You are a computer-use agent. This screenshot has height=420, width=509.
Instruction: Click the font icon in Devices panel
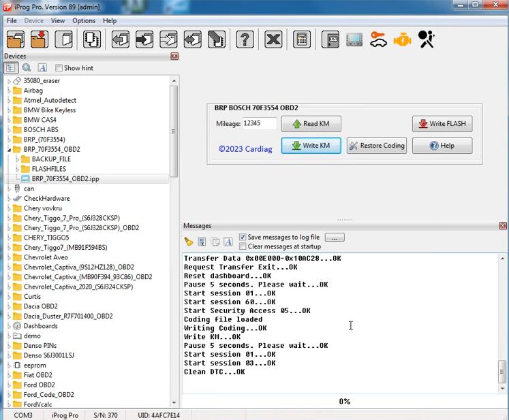pos(42,68)
